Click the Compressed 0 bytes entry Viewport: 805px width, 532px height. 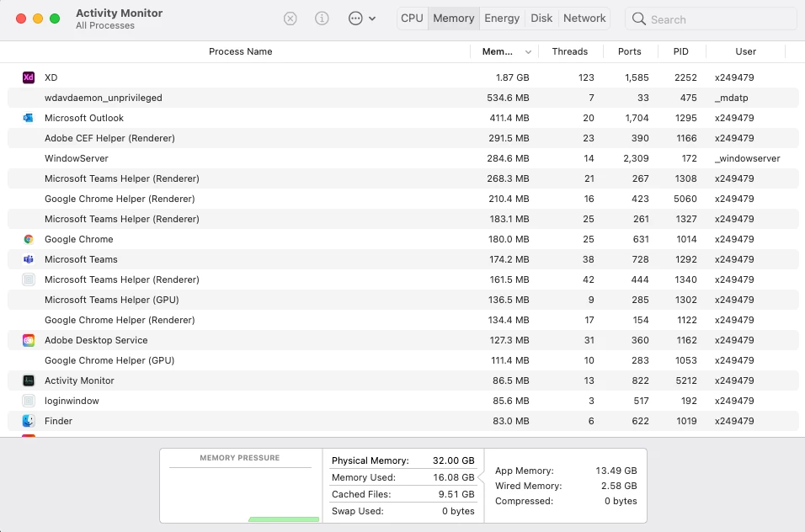pyautogui.click(x=566, y=501)
